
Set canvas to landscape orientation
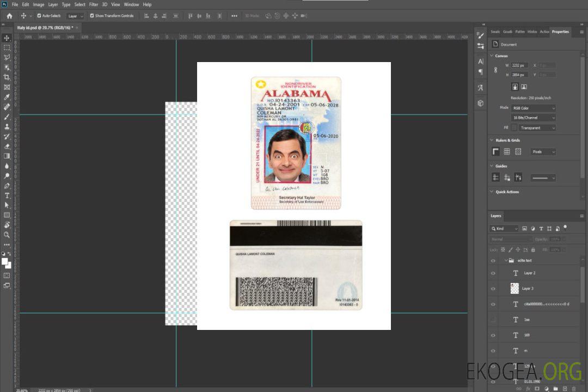click(524, 87)
